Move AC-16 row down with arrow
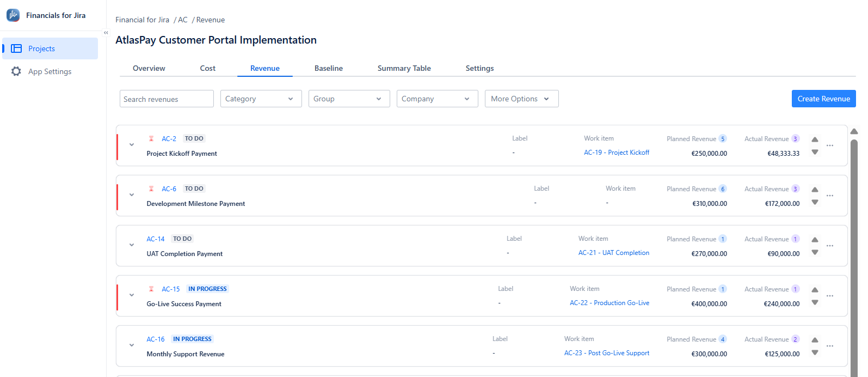 (x=815, y=352)
